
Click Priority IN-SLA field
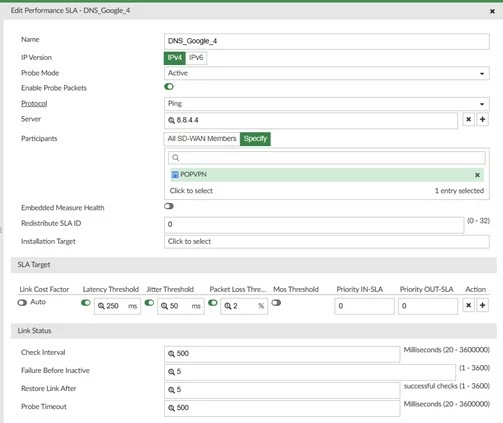point(364,306)
